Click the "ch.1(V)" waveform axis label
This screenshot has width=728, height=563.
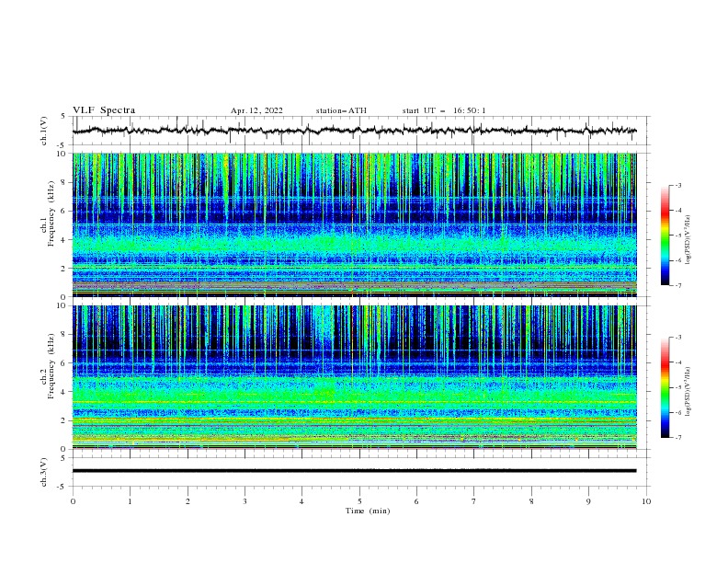point(43,131)
